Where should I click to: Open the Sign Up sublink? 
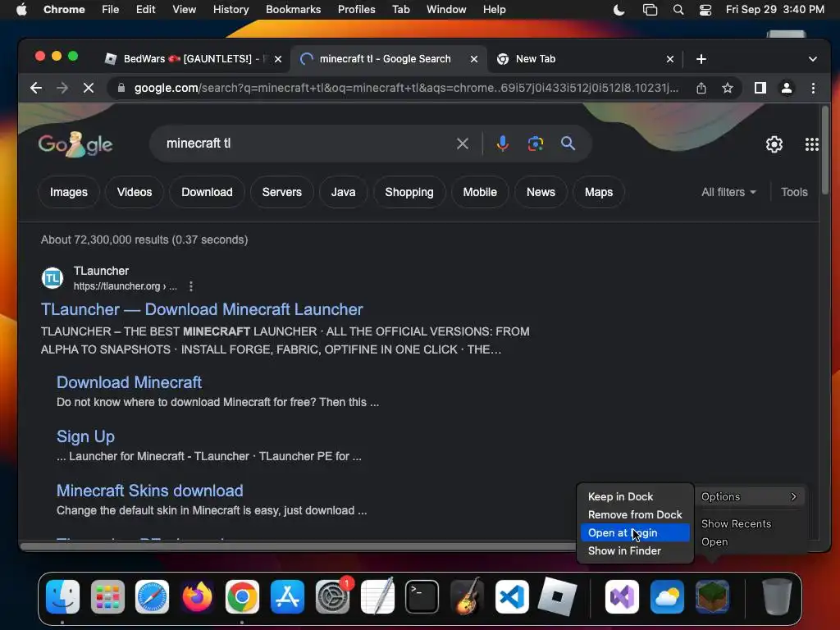(x=85, y=436)
